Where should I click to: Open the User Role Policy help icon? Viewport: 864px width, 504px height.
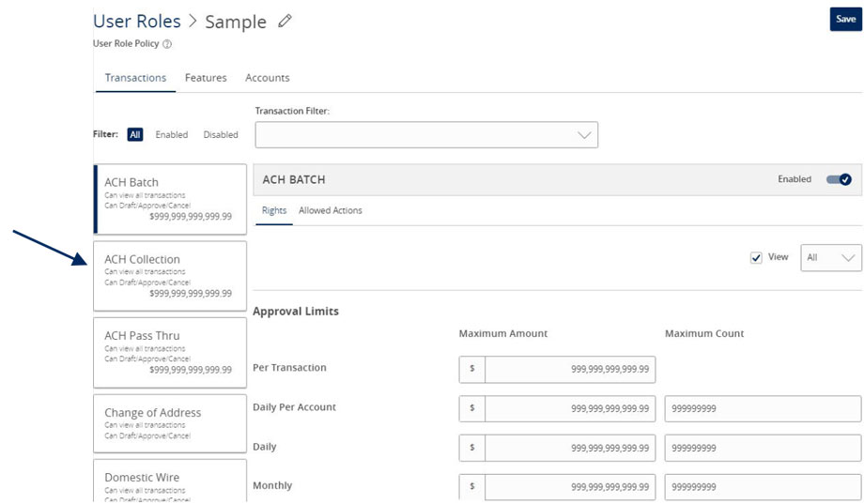coord(167,44)
